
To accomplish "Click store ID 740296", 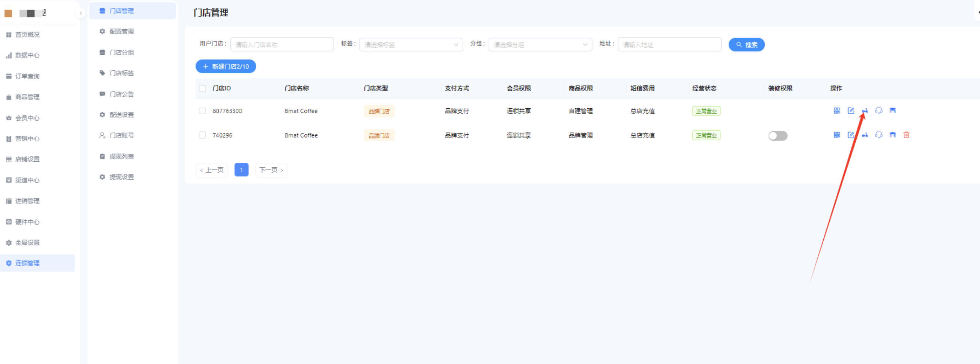I will point(222,135).
